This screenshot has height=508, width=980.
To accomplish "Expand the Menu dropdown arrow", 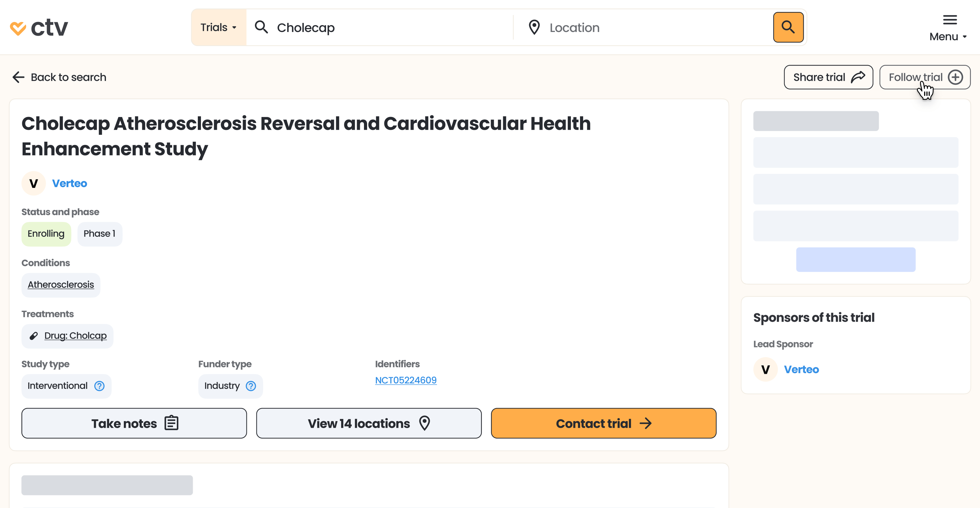I will point(964,37).
